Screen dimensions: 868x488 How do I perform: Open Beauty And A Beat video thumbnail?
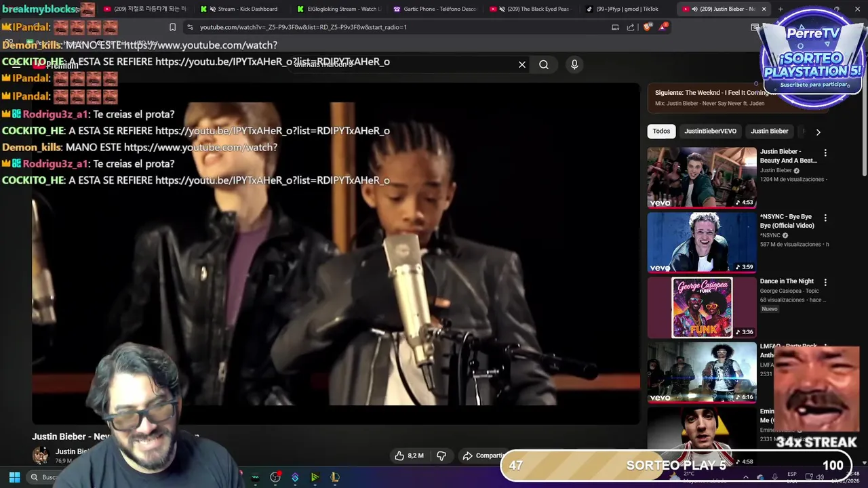tap(702, 178)
